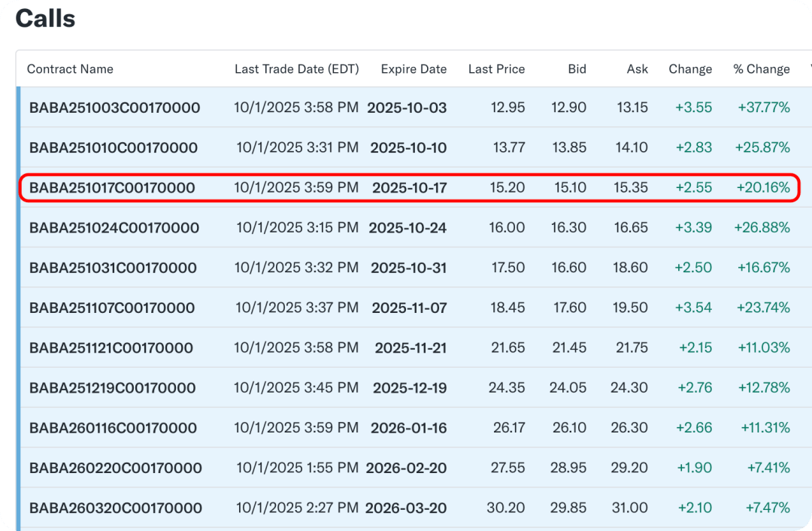The height and width of the screenshot is (531, 812).
Task: Click expire date 2025-10-31
Action: (x=408, y=268)
